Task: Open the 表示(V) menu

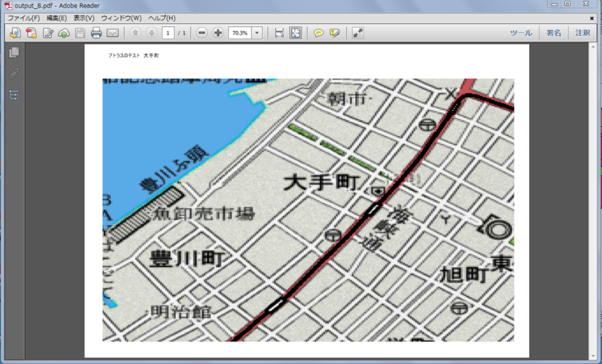Action: coord(84,18)
